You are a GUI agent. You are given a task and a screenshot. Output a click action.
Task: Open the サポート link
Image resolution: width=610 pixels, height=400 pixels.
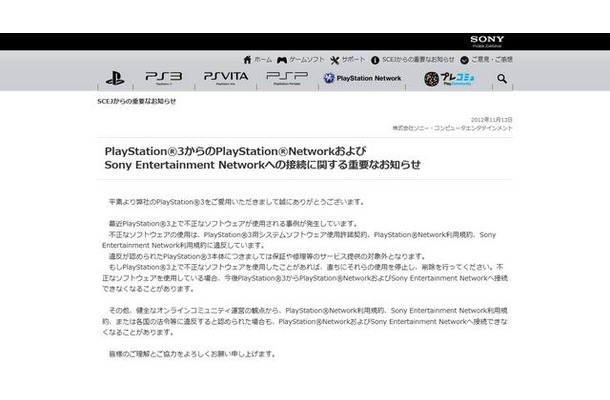tap(353, 60)
